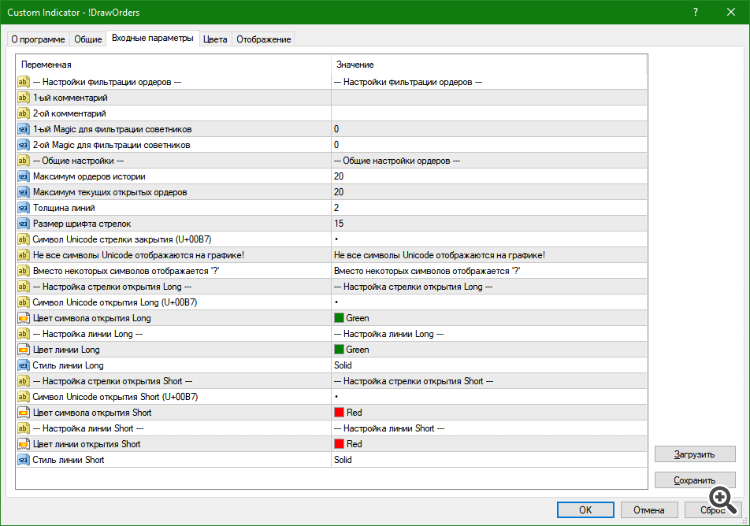Click enum icon beside 'Стиль линии Short'
Image resolution: width=750 pixels, height=526 pixels.
23,460
